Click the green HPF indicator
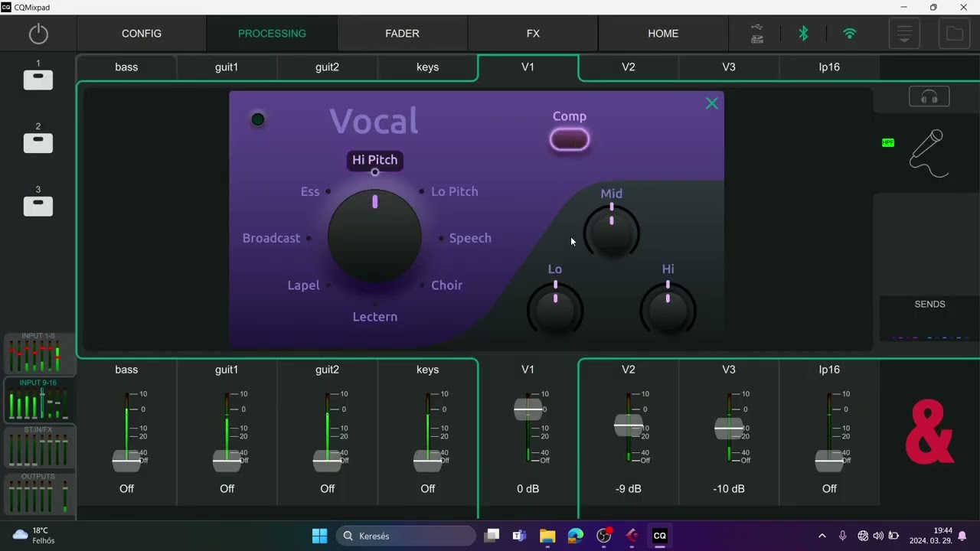980x551 pixels. pyautogui.click(x=888, y=142)
